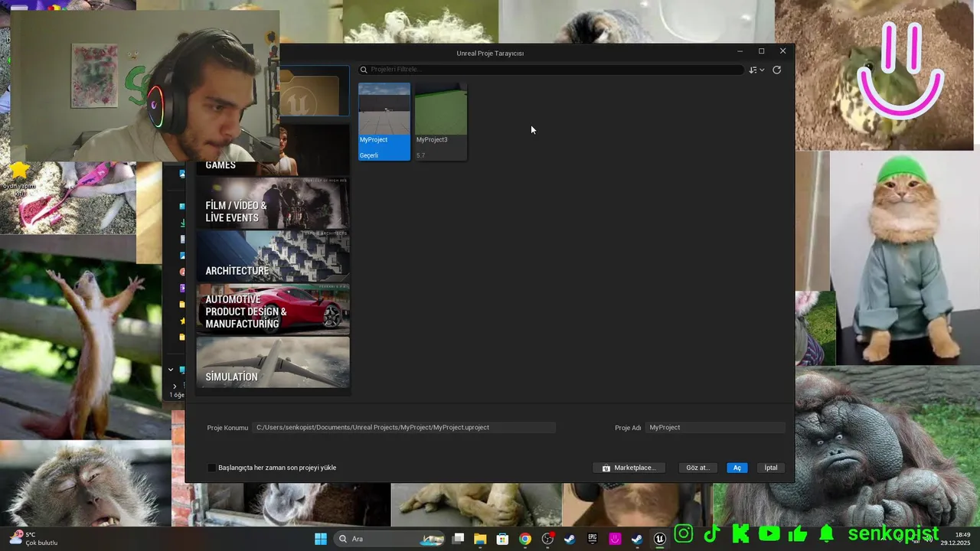
Task: Select the MyProject3 project tile
Action: point(441,122)
